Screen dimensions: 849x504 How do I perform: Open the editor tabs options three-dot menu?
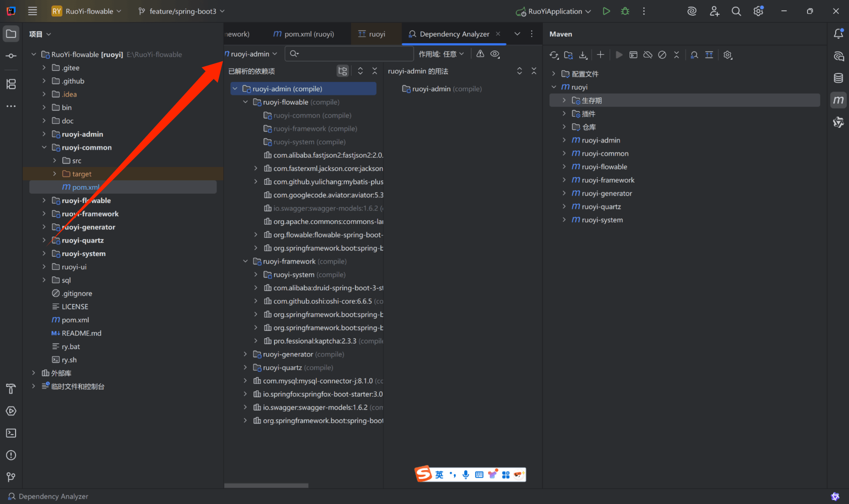(x=531, y=34)
